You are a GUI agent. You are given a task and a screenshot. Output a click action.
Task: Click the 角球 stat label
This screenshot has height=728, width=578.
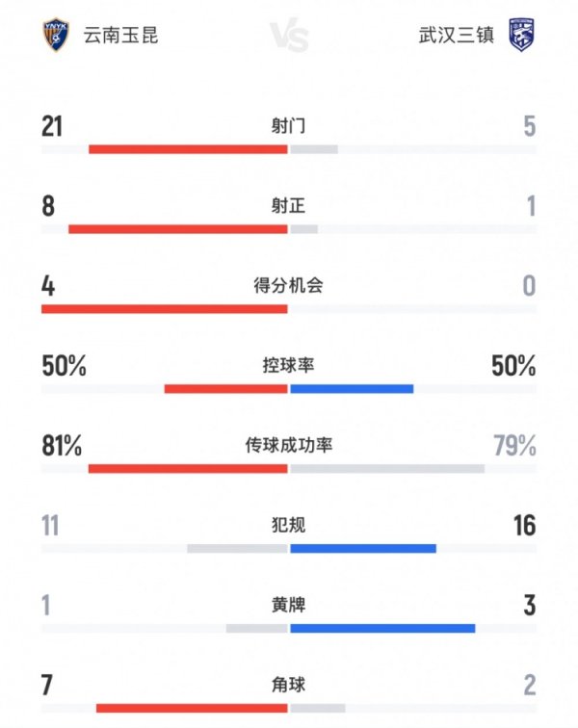tap(289, 686)
